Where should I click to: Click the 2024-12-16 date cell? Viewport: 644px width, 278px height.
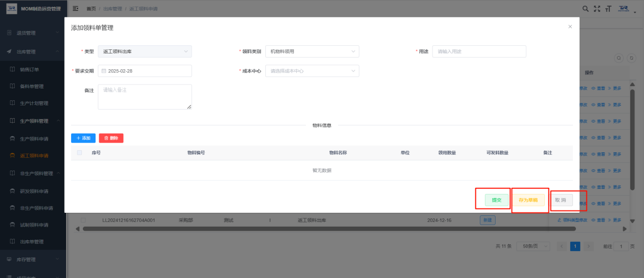click(439, 220)
